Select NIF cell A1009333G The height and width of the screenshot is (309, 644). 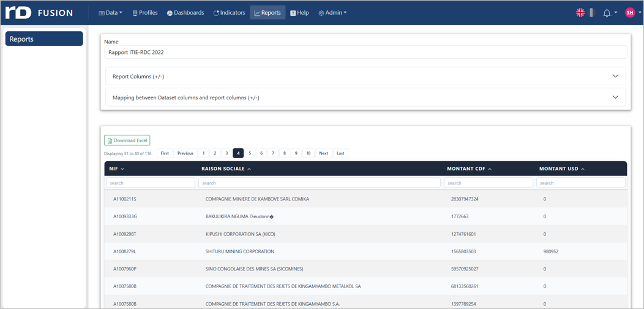(125, 216)
